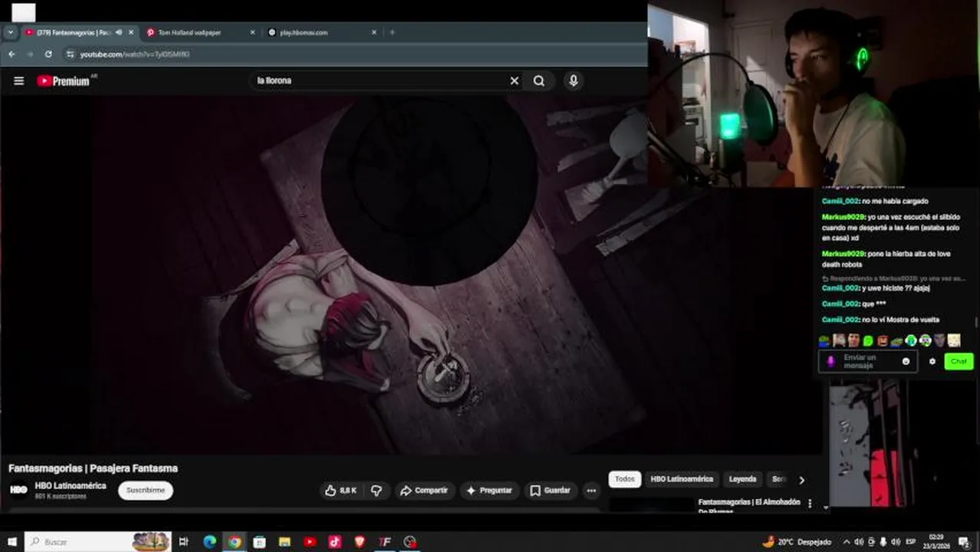The height and width of the screenshot is (552, 980).
Task: Like the video showing 8,8 K
Action: tap(340, 491)
